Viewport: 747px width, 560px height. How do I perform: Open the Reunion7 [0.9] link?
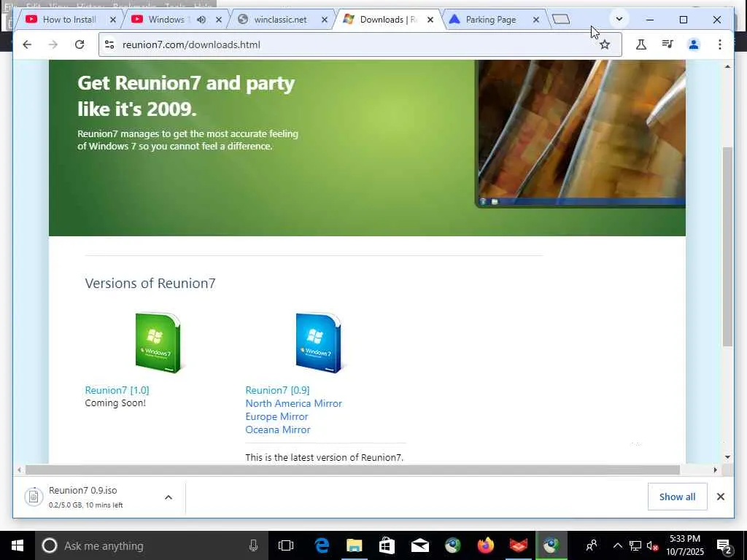tap(277, 390)
